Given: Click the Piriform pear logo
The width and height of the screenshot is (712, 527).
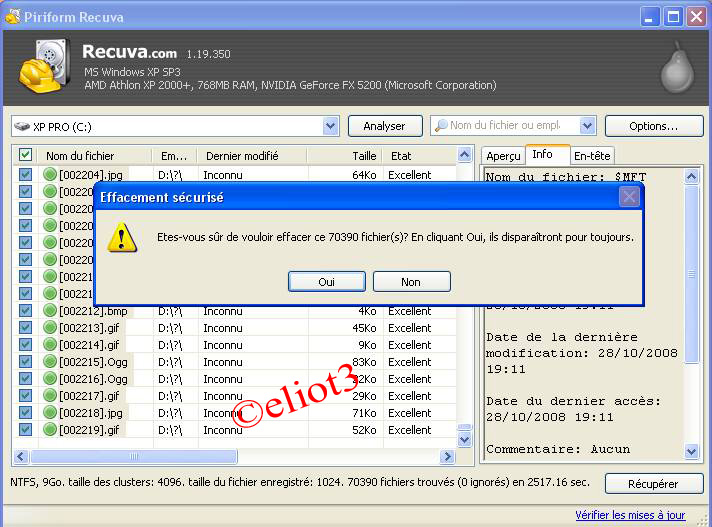Looking at the screenshot, I should [x=677, y=68].
